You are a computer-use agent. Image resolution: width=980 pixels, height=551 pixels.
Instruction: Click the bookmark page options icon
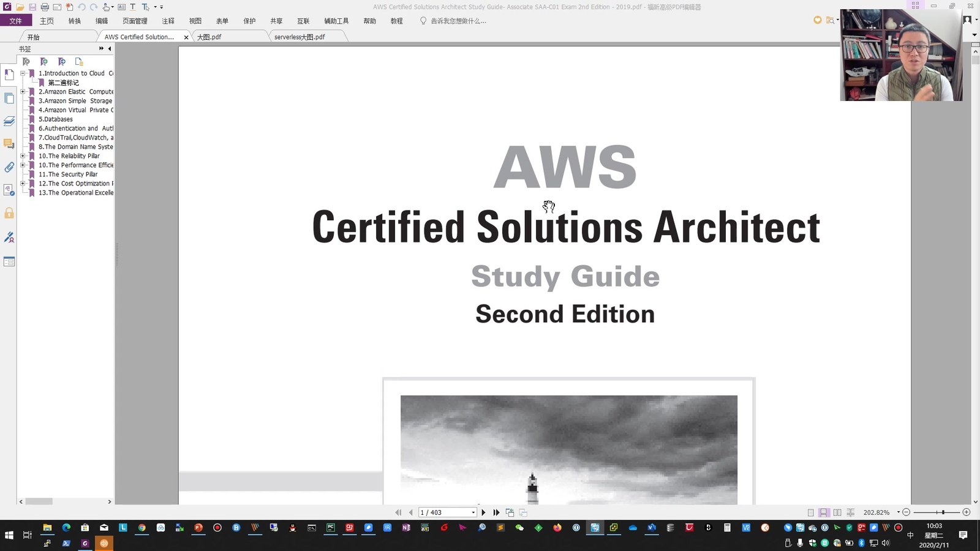[x=79, y=61]
